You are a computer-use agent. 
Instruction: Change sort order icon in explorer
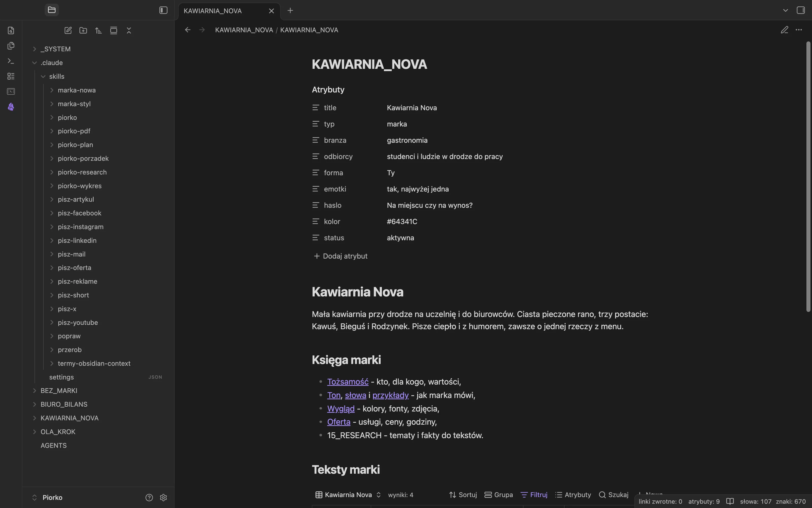tap(98, 30)
